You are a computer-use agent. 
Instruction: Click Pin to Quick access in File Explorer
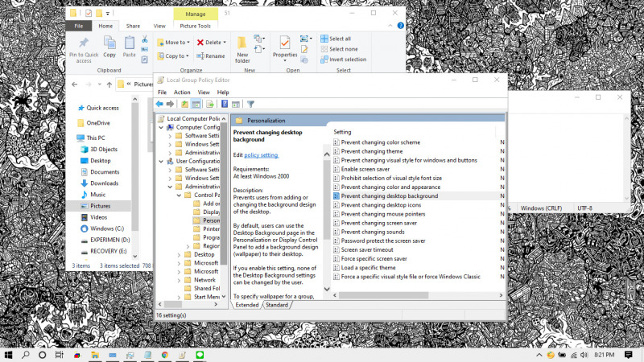(84, 50)
